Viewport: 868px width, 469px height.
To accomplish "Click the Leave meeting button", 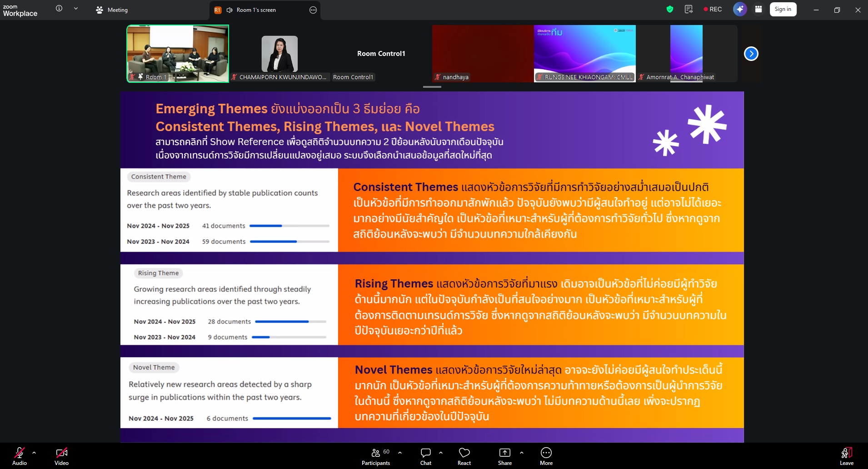I will click(x=846, y=456).
